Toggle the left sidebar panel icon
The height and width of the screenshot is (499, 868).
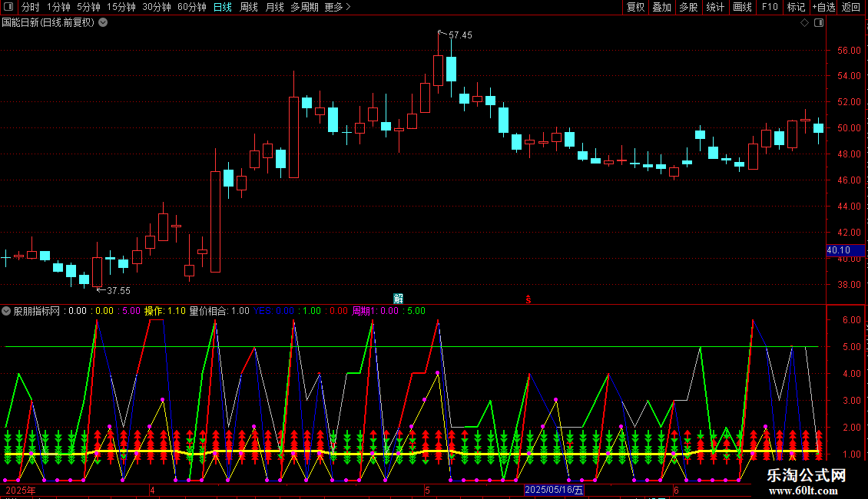pyautogui.click(x=7, y=7)
